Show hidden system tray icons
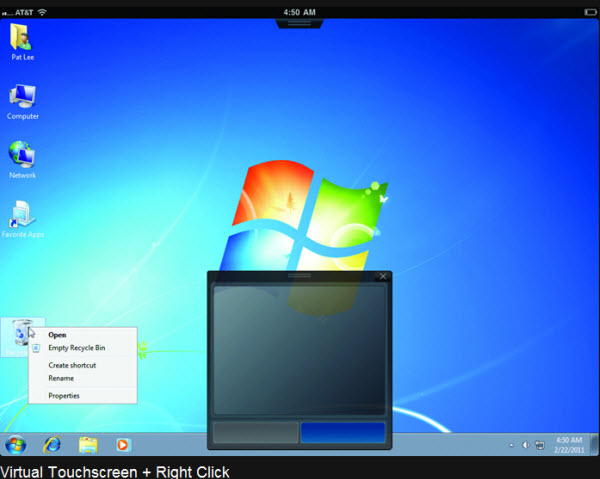The width and height of the screenshot is (600, 479). [511, 445]
